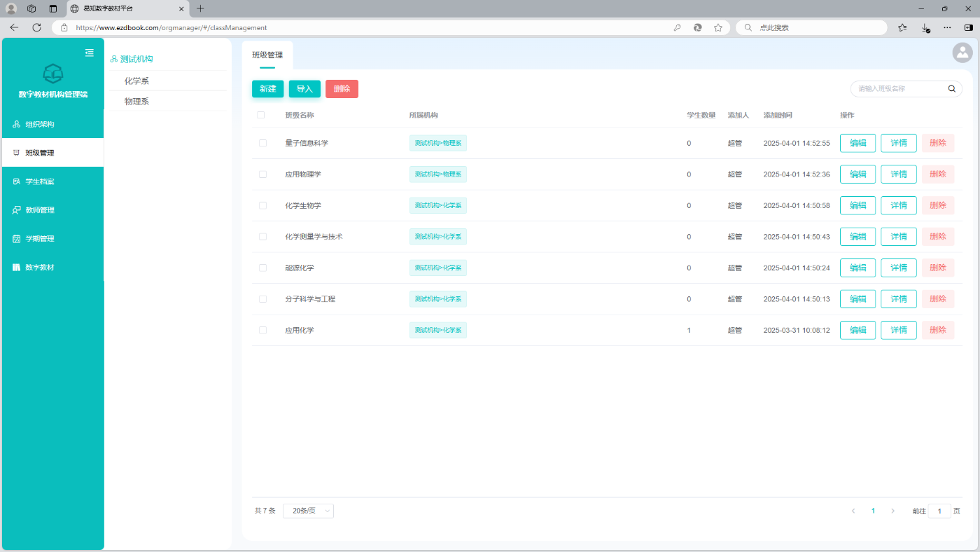Select page 1 in pagination
Screen dimensions: 980x552
873,511
